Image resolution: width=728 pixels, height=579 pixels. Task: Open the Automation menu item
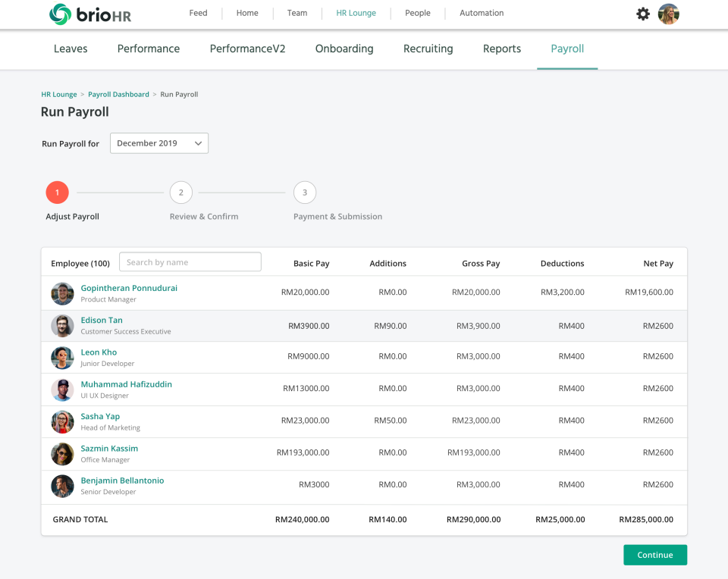[482, 13]
